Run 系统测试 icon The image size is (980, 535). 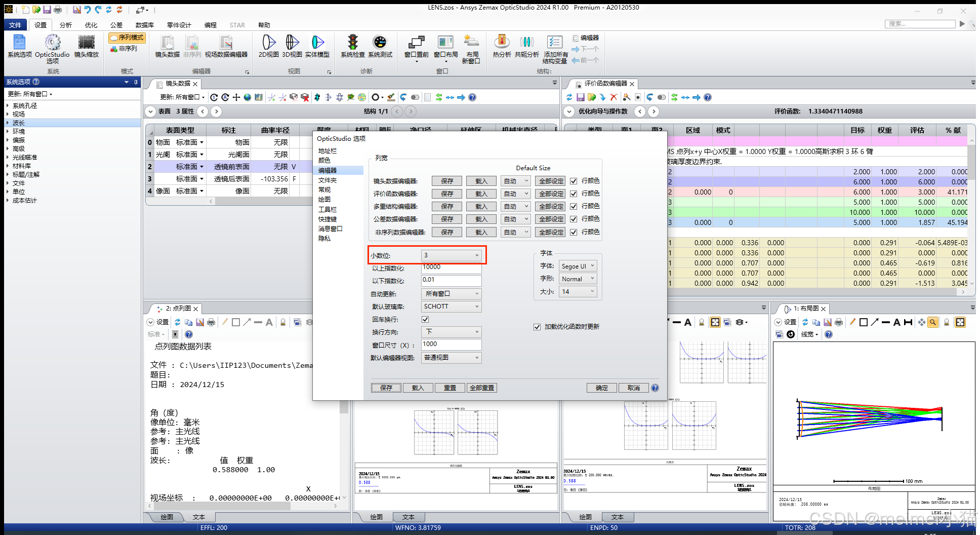(380, 46)
